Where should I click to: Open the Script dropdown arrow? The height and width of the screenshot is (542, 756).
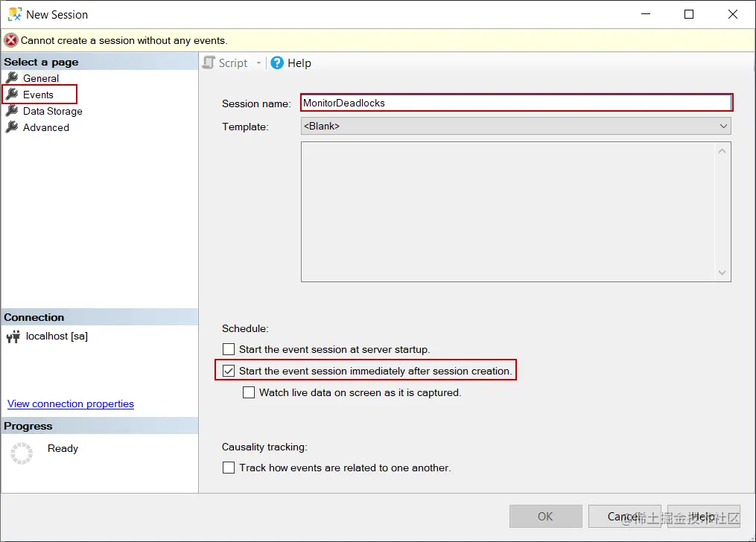[x=258, y=63]
